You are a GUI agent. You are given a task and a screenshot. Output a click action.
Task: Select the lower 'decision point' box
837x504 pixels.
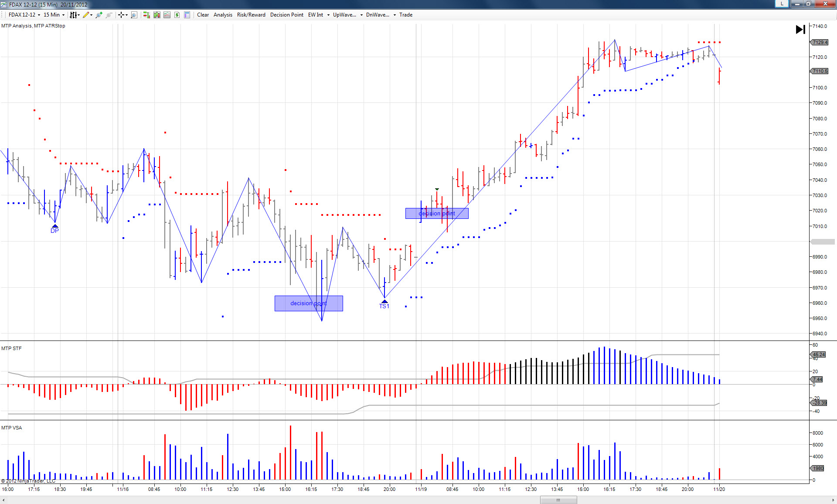coord(309,303)
